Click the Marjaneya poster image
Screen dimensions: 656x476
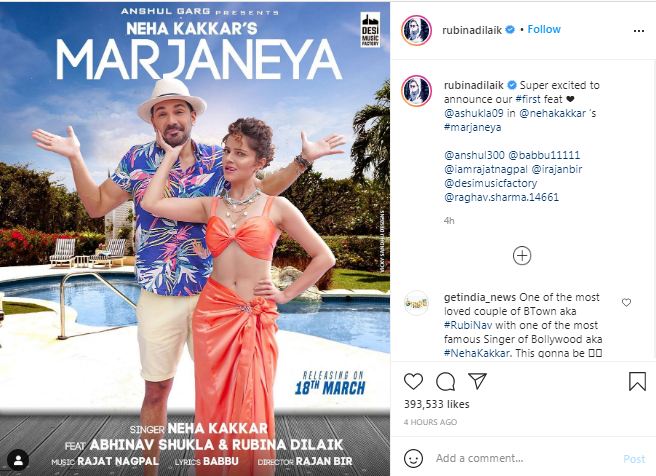(x=195, y=238)
